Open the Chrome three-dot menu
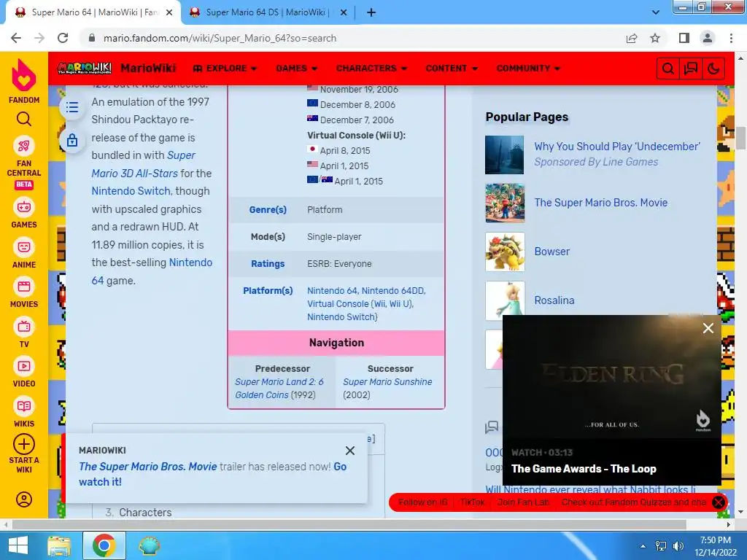This screenshot has width=747, height=560. point(731,38)
